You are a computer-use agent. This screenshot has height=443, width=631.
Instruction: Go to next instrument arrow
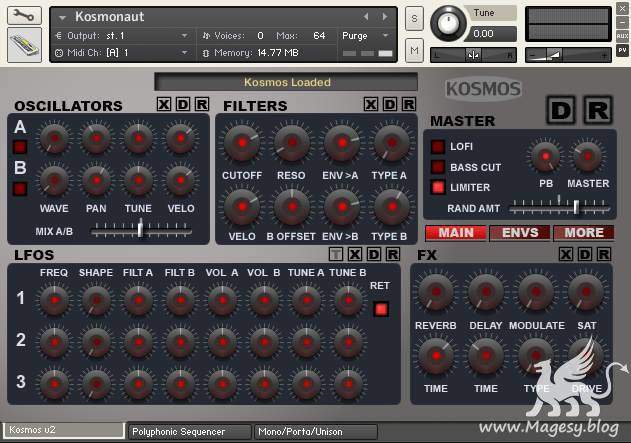point(385,16)
